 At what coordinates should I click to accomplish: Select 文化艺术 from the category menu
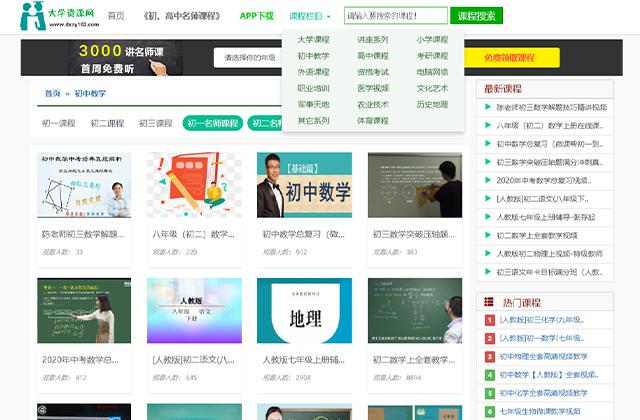(432, 88)
